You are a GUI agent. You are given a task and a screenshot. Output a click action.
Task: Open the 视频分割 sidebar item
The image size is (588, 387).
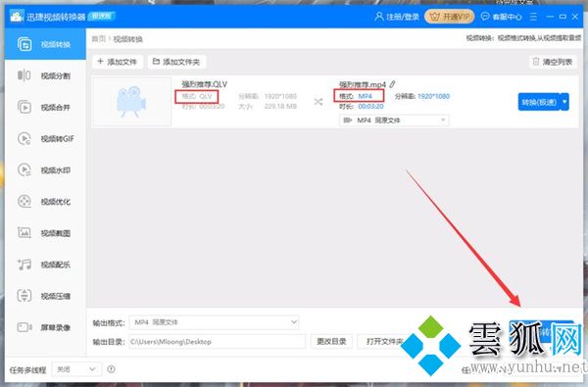click(x=45, y=75)
